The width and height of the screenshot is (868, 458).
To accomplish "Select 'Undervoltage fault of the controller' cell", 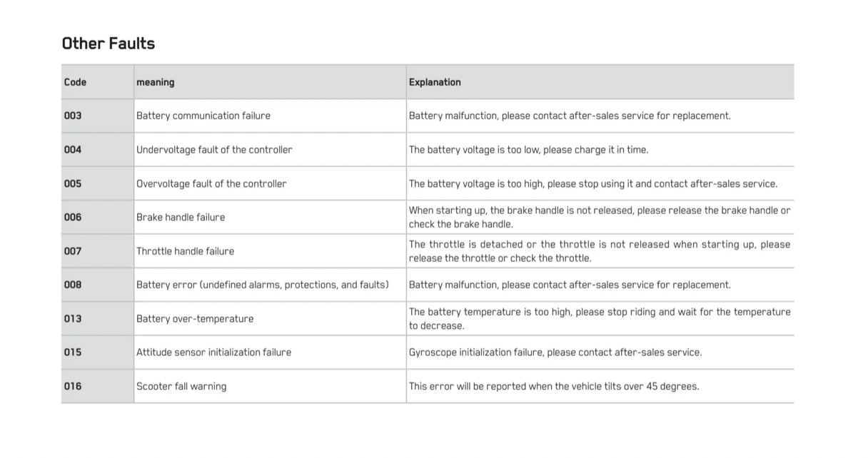I will click(270, 150).
